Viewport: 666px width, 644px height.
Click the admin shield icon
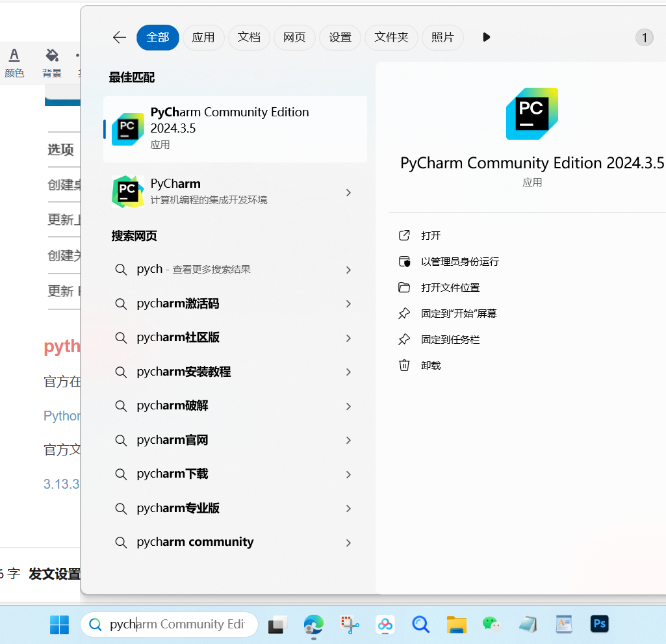tap(404, 262)
